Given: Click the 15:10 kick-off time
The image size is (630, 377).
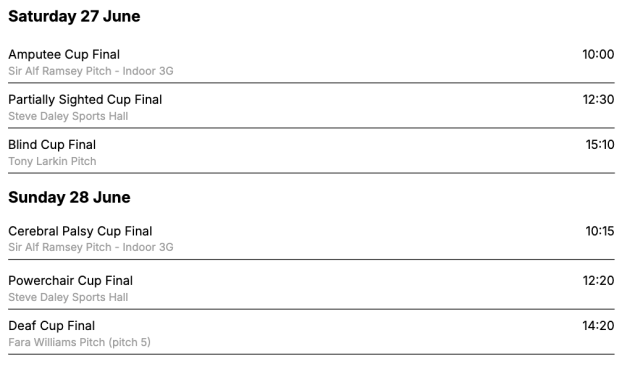Looking at the screenshot, I should (600, 144).
